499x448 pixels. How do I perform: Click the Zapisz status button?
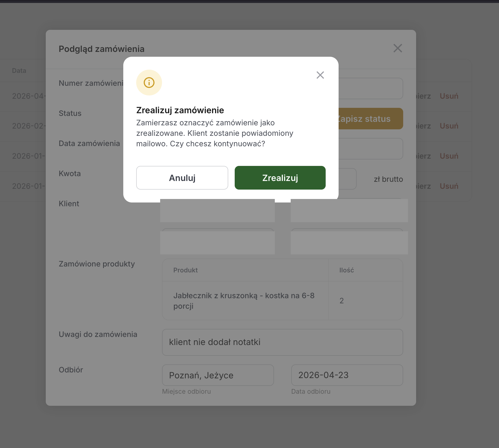(x=371, y=119)
